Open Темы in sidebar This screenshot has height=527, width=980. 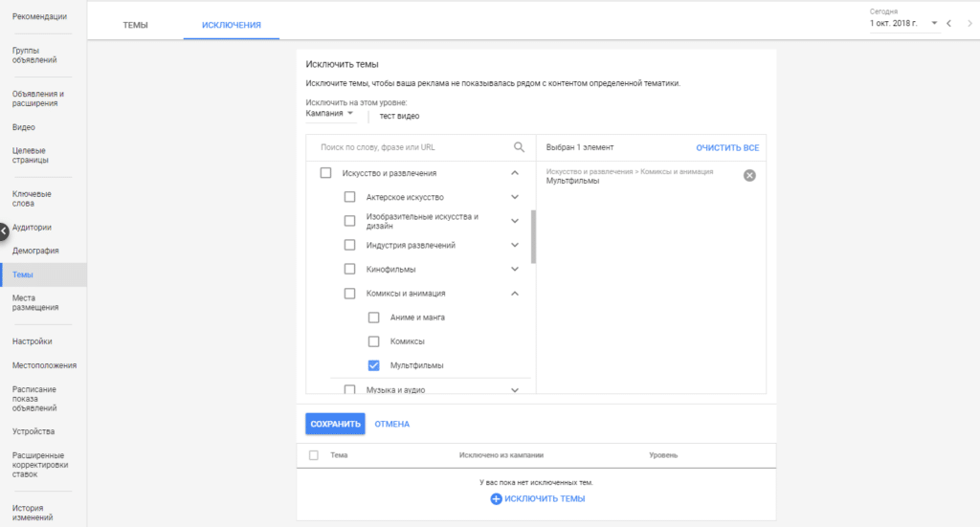44,274
